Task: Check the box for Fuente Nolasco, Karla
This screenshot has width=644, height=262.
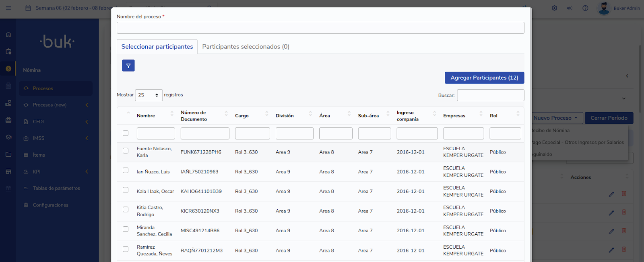Action: pyautogui.click(x=126, y=151)
